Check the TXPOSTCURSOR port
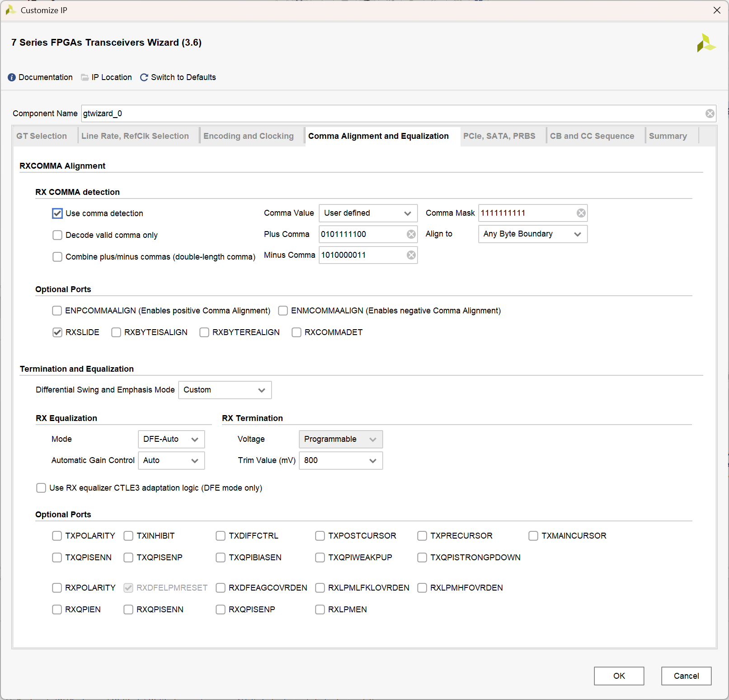Image resolution: width=729 pixels, height=700 pixels. click(x=320, y=536)
